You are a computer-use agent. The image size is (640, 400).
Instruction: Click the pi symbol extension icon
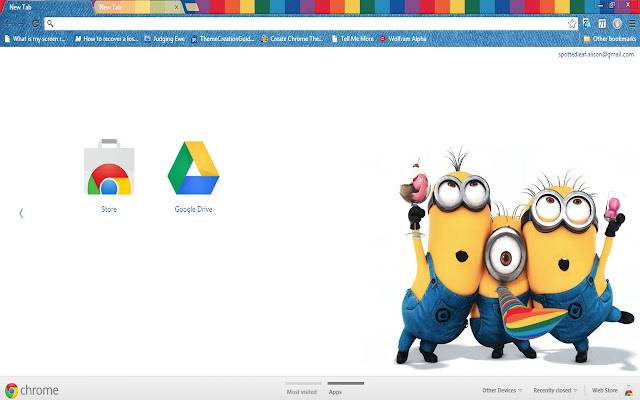pyautogui.click(x=602, y=24)
